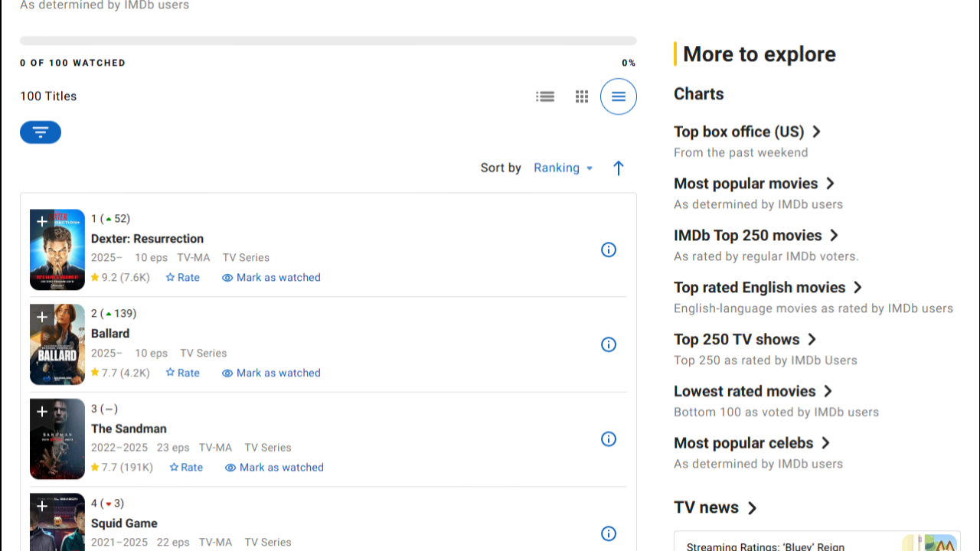Add Squid Game to watchlist

pos(41,506)
